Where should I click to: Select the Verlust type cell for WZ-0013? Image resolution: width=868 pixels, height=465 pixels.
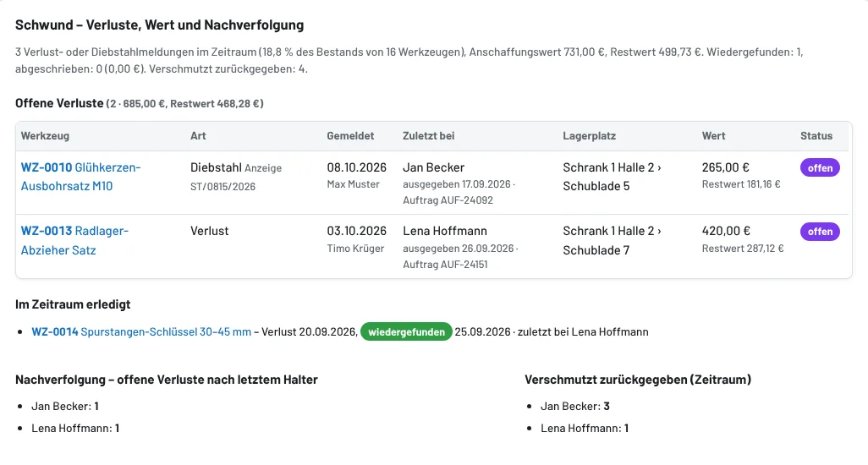click(209, 231)
